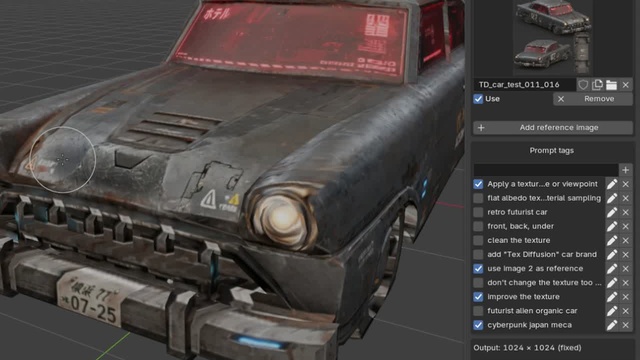Click the 07-25 license plate on car
The width and height of the screenshot is (640, 360).
[89, 298]
